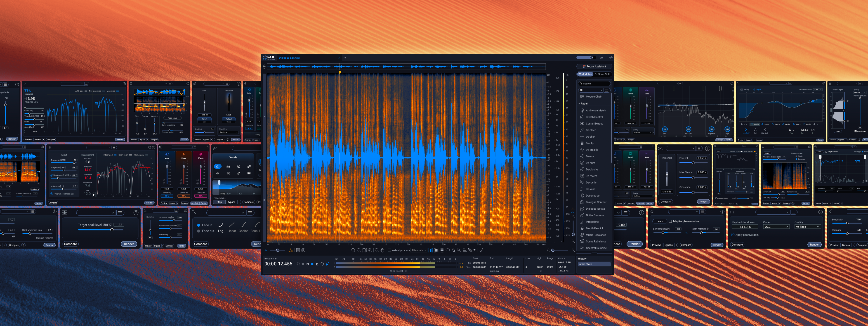
Task: Select the magic wand tool
Action: click(459, 250)
